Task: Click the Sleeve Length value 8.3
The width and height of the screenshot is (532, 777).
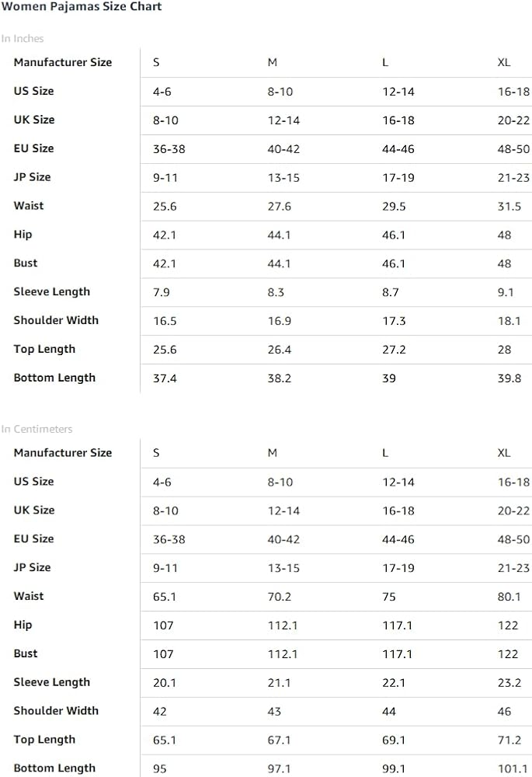Action: click(x=276, y=292)
